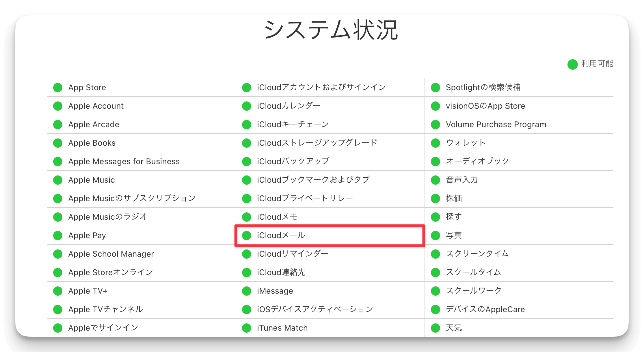644x352 pixels.
Task: Select the Apple Messages for Business entry
Action: pos(124,161)
